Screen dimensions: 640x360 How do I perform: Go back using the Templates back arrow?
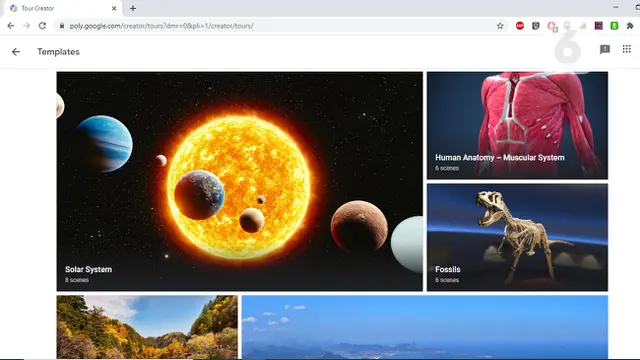click(16, 52)
